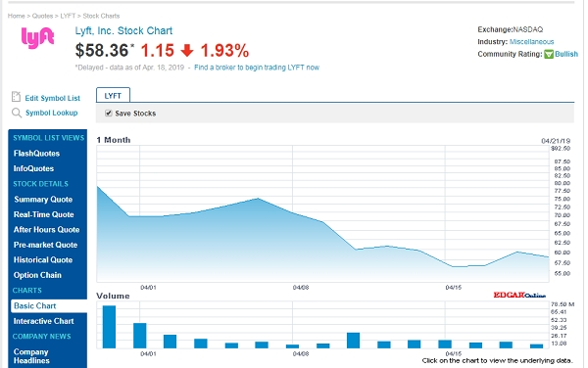Image resolution: width=588 pixels, height=368 pixels.
Task: Click the EDGAR Online logo
Action: coord(519,295)
